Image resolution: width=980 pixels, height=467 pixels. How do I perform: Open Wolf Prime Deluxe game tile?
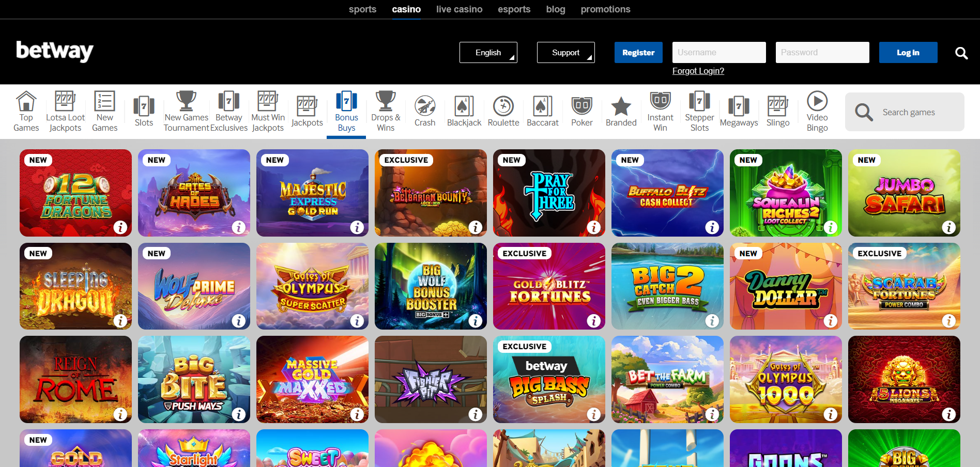[x=194, y=286]
